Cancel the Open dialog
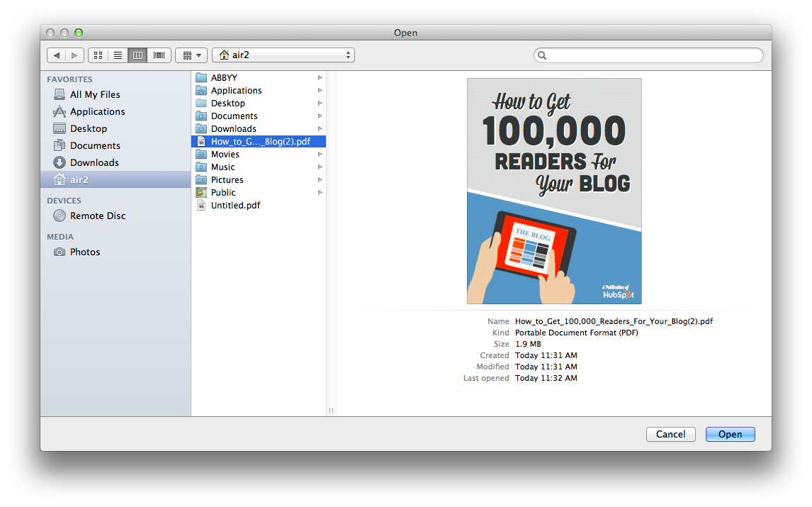Viewport: 812px width, 507px height. (670, 434)
